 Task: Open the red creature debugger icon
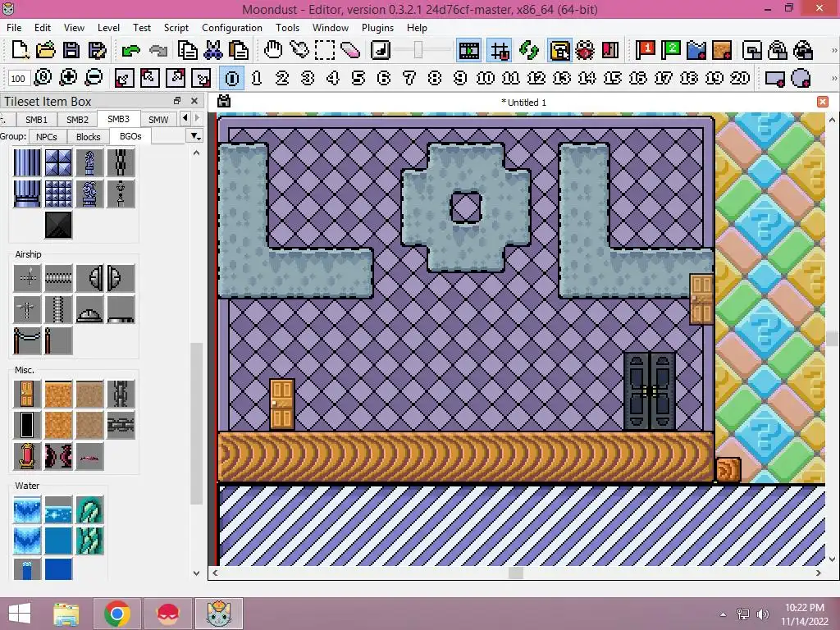point(584,50)
